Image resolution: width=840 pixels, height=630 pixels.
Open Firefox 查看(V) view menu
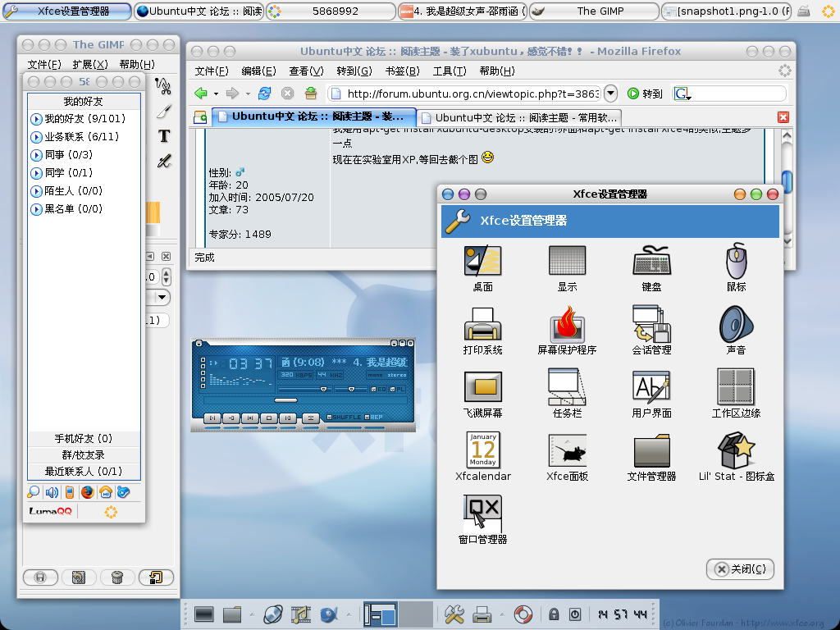(307, 71)
